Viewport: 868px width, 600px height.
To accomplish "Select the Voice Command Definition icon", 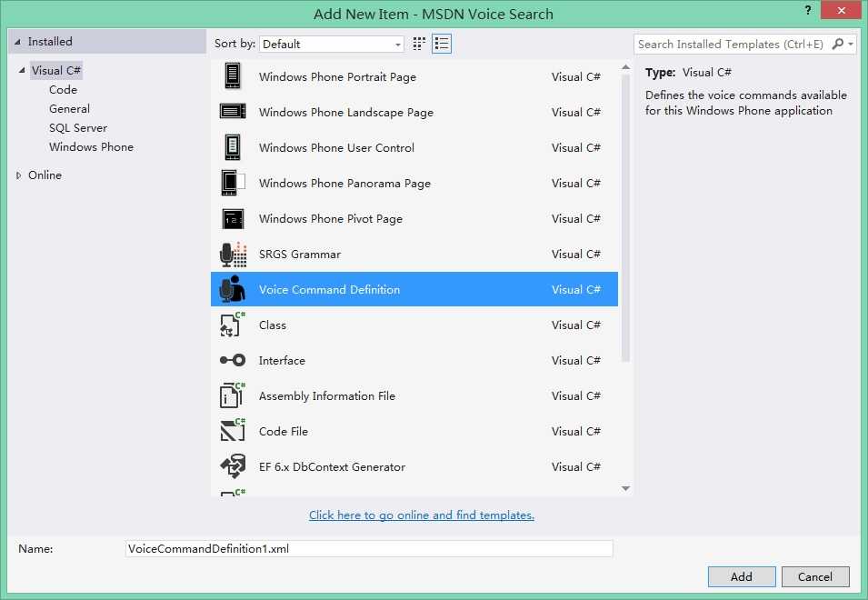I will click(x=233, y=289).
